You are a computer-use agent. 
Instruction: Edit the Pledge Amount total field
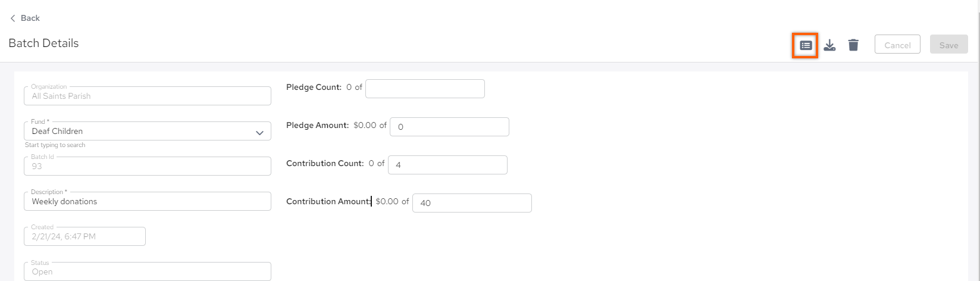449,127
